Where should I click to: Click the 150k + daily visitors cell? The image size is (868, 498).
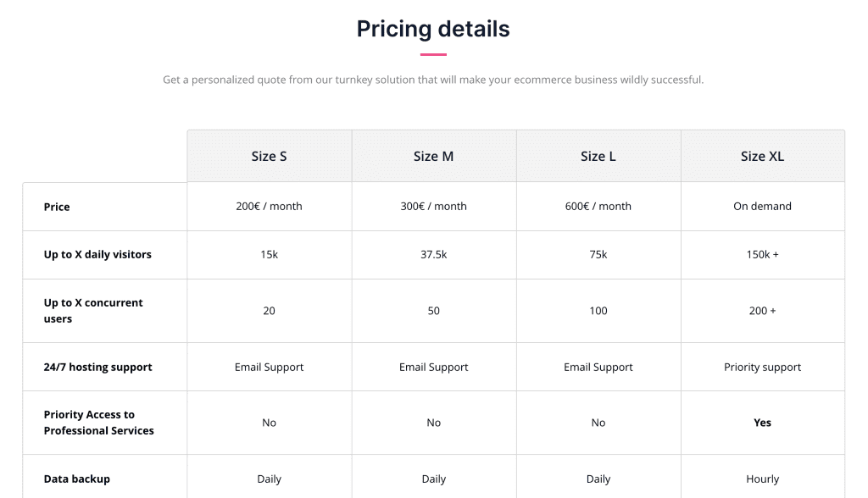(x=762, y=255)
